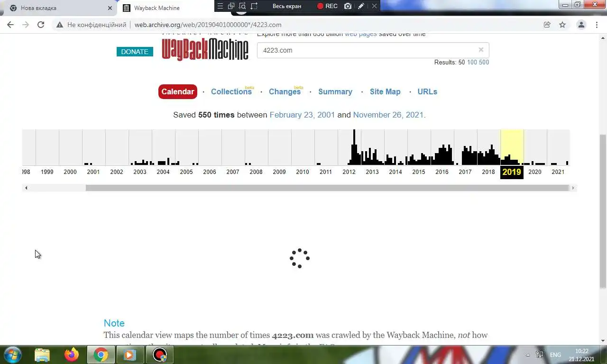Open the recorder toolbar hamburger menu
Image resolution: width=607 pixels, height=364 pixels.
click(x=220, y=6)
